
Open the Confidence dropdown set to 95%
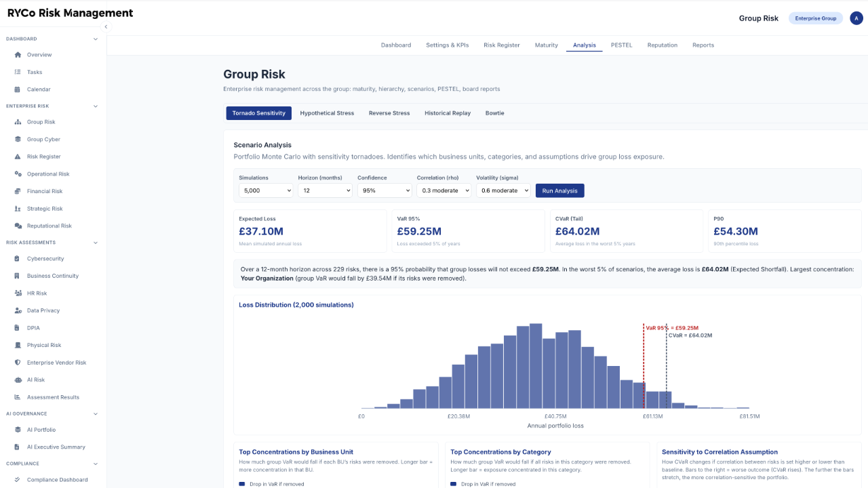(384, 191)
